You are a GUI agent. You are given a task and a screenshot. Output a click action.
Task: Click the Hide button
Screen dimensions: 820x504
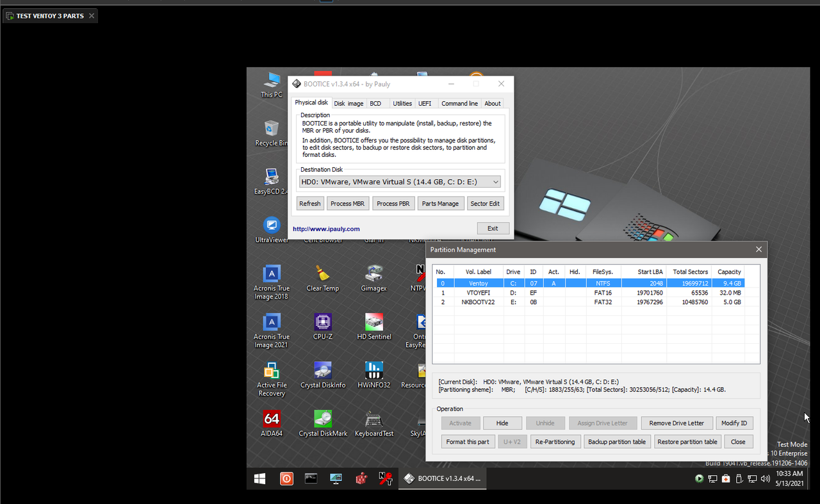coord(502,423)
